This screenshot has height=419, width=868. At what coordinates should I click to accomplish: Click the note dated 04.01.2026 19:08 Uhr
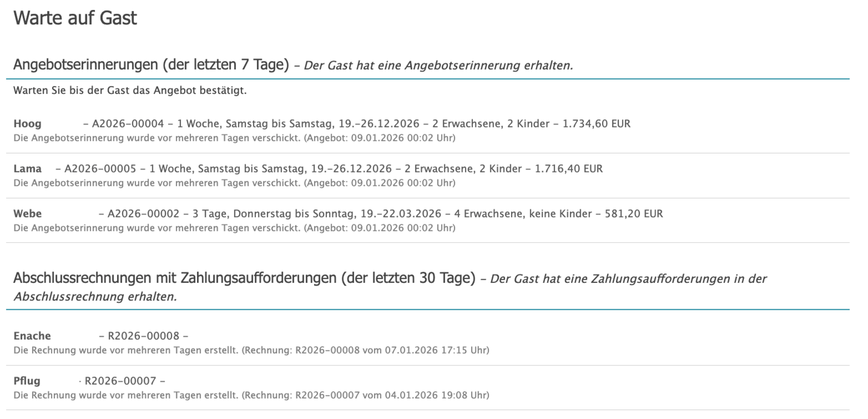(x=251, y=395)
